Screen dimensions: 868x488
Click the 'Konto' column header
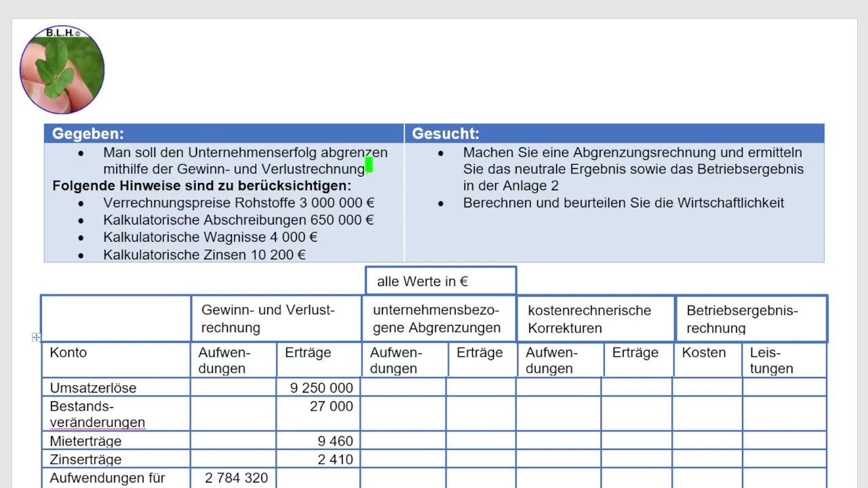click(x=68, y=352)
